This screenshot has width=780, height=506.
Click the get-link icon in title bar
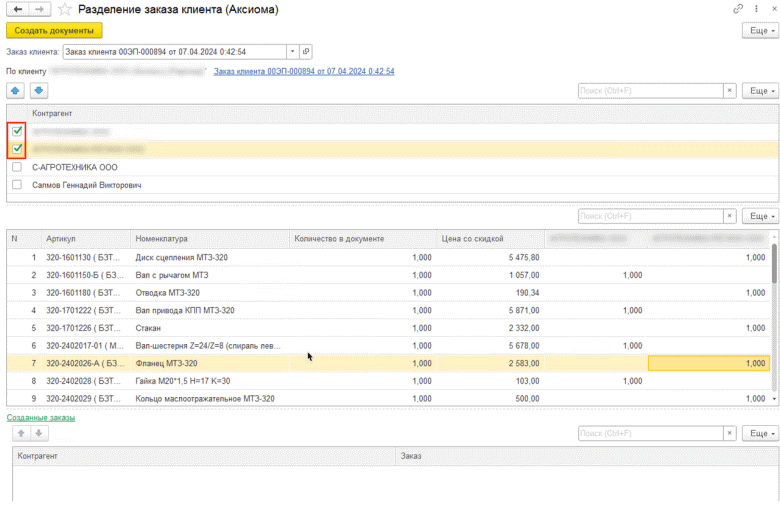(x=738, y=9)
